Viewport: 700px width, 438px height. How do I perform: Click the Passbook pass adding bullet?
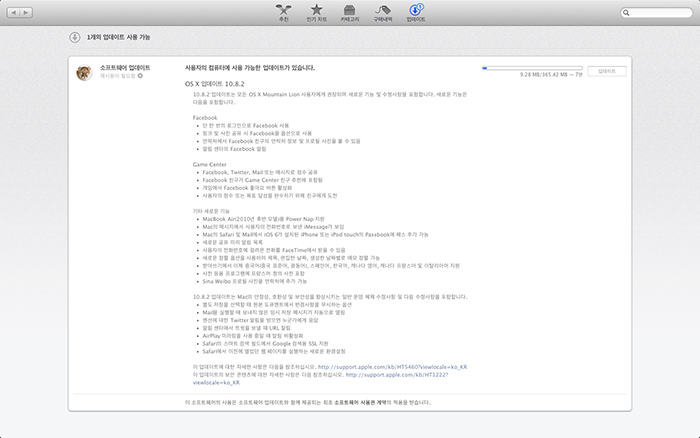tap(315, 234)
